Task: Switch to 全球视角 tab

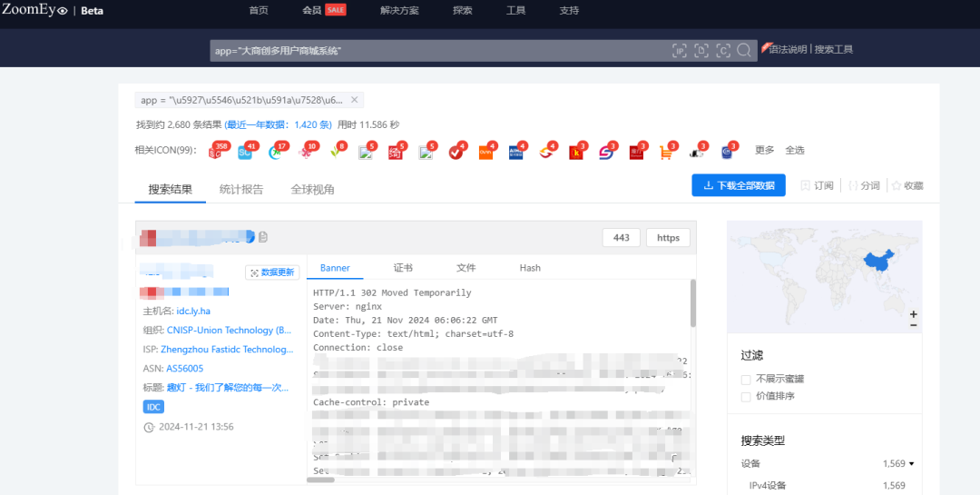Action: click(x=312, y=190)
